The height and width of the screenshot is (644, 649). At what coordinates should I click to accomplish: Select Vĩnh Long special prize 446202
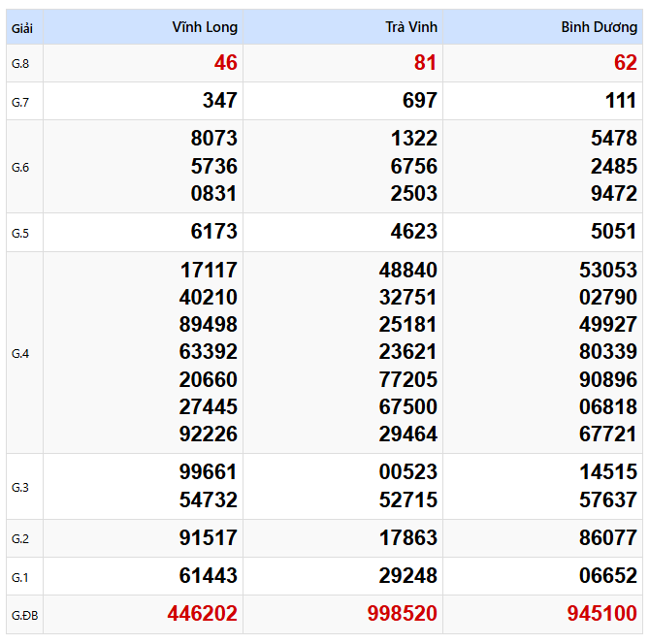click(x=203, y=614)
